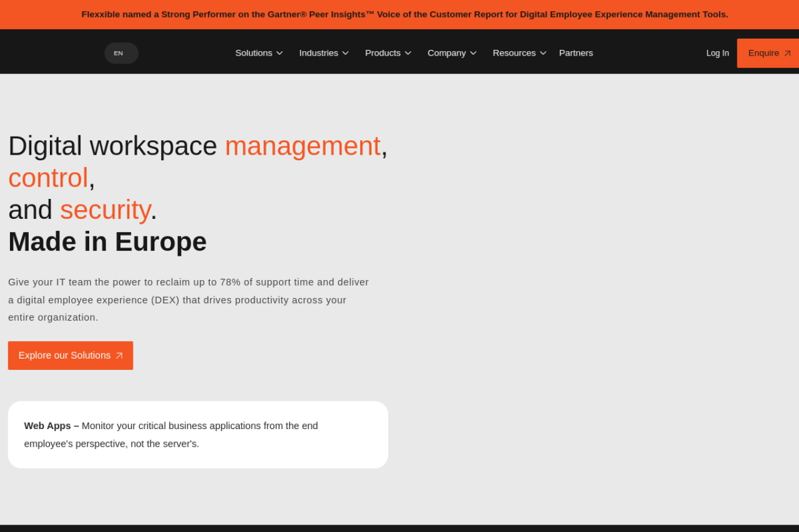The height and width of the screenshot is (532, 799).
Task: Click the Made in Europe heading
Action: tap(107, 241)
